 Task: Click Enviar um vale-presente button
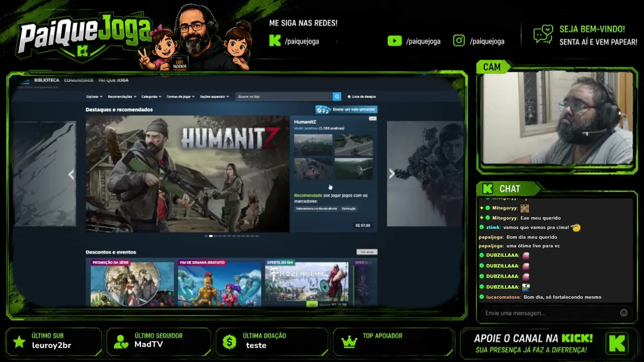(x=346, y=109)
